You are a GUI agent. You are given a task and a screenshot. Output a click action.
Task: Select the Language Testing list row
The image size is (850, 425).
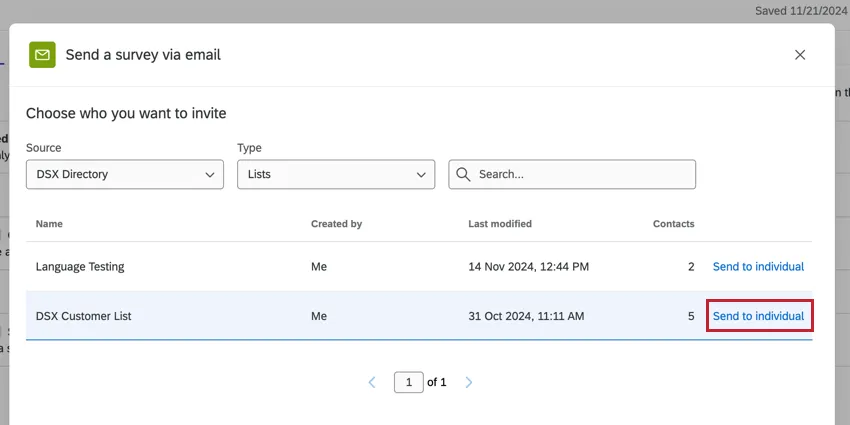80,267
